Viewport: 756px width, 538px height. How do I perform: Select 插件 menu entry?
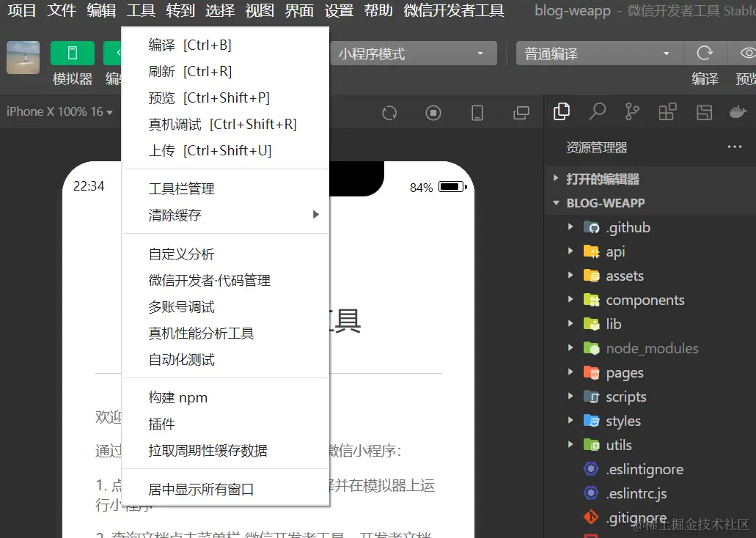coord(225,424)
